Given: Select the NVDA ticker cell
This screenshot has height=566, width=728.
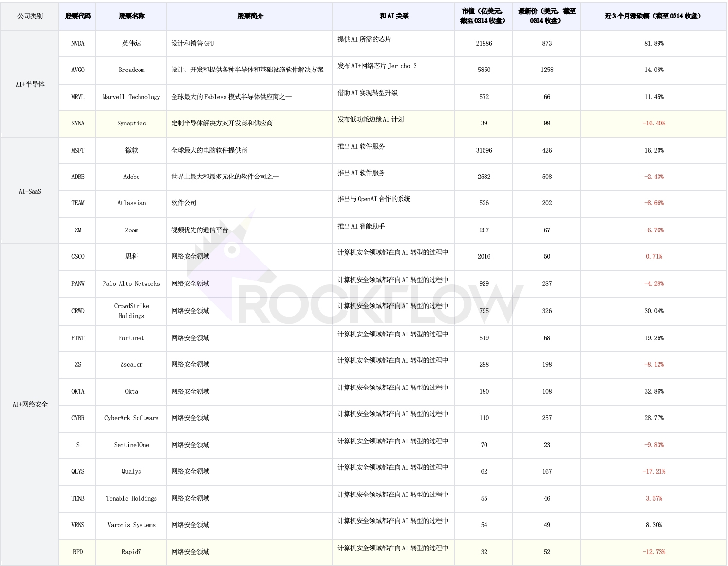Looking at the screenshot, I should coord(78,43).
